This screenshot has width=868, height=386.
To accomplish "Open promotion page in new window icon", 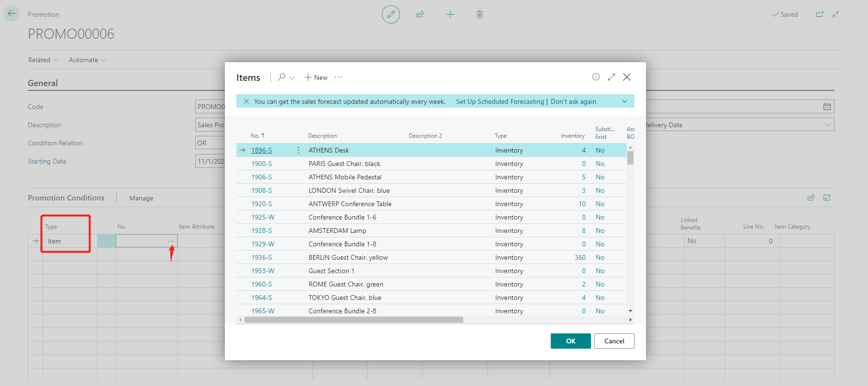I will 820,14.
